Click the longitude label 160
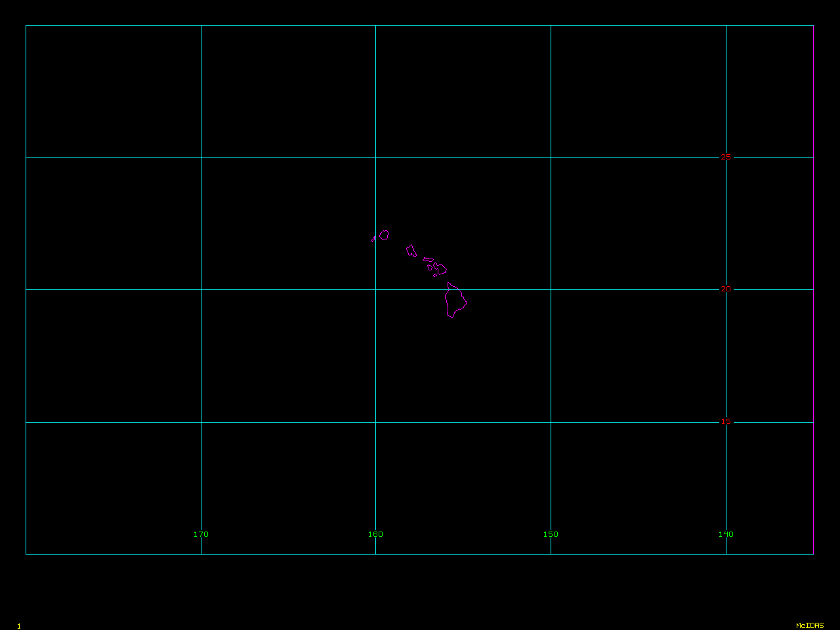This screenshot has height=630, width=840. 375,534
